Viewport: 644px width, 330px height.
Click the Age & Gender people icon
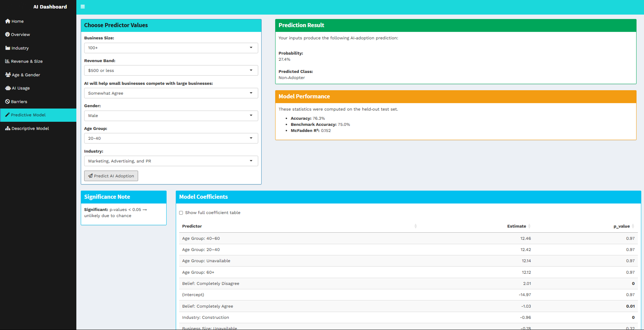point(7,75)
